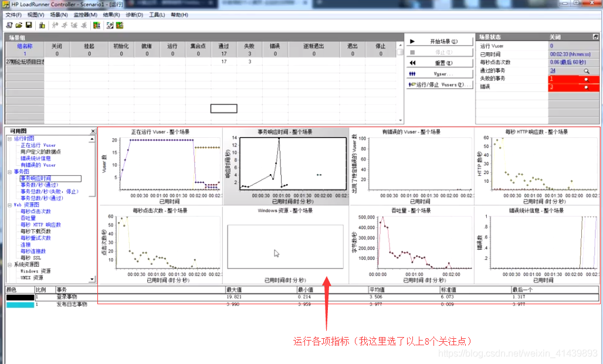
Task: Select 错误统计信息 in graph tree
Action: 35,158
